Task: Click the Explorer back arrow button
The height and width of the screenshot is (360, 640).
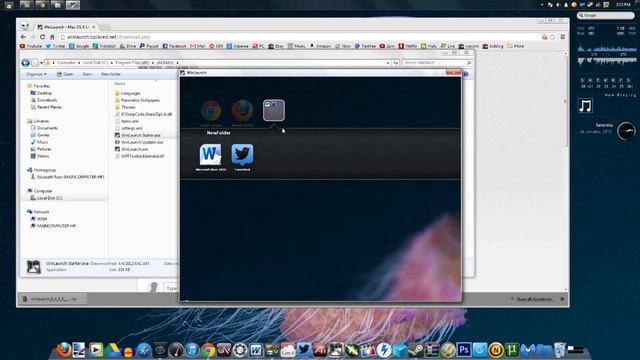Action: (25, 62)
